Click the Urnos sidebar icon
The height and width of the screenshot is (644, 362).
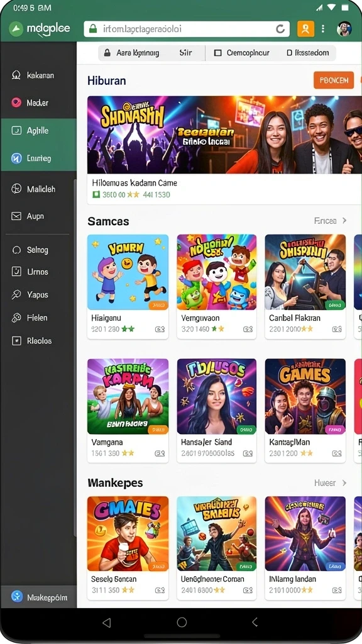click(x=16, y=272)
